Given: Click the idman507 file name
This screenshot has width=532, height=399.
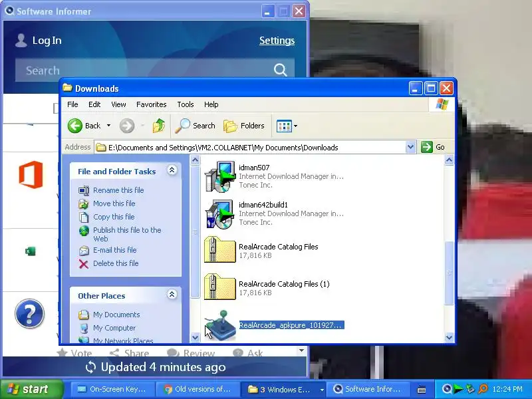Looking at the screenshot, I should coord(254,168).
